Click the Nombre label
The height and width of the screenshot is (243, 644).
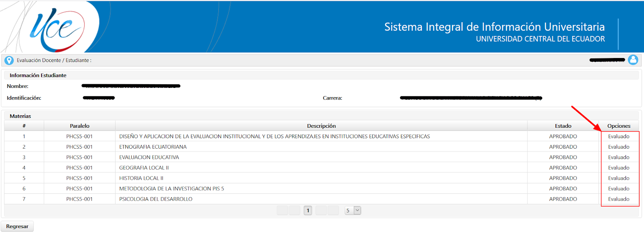click(x=18, y=86)
